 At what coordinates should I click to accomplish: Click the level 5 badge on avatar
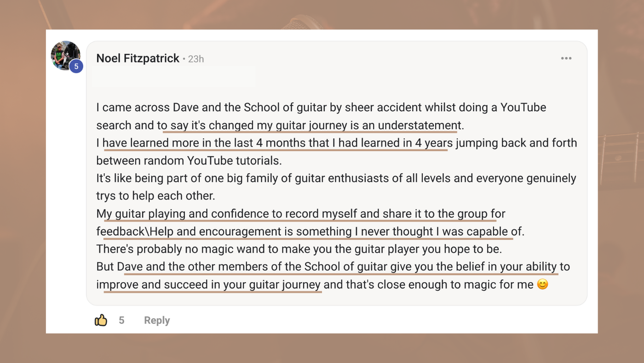point(76,67)
